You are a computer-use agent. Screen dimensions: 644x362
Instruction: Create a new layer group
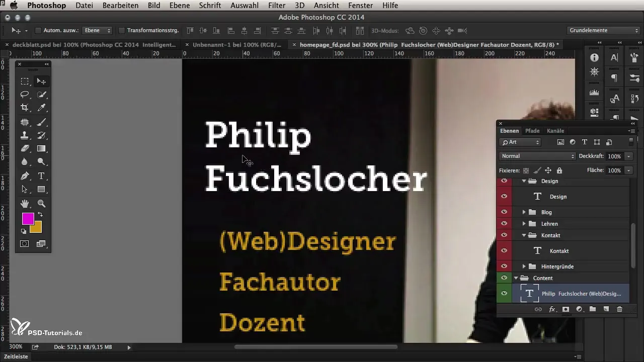[593, 309]
